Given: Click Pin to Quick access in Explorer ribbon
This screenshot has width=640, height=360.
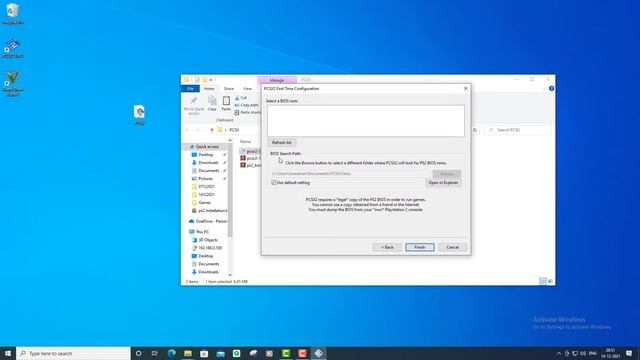Looking at the screenshot, I should point(194,105).
